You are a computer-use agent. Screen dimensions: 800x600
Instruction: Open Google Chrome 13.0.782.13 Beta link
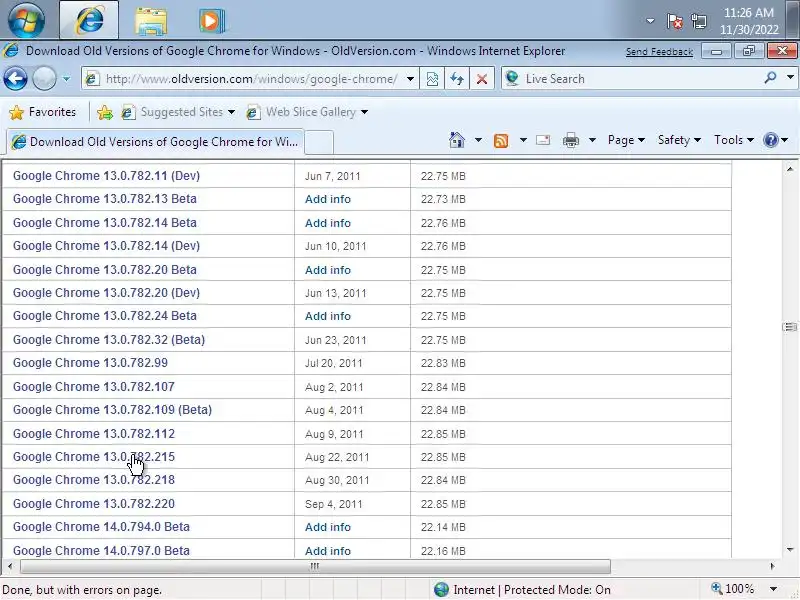105,198
